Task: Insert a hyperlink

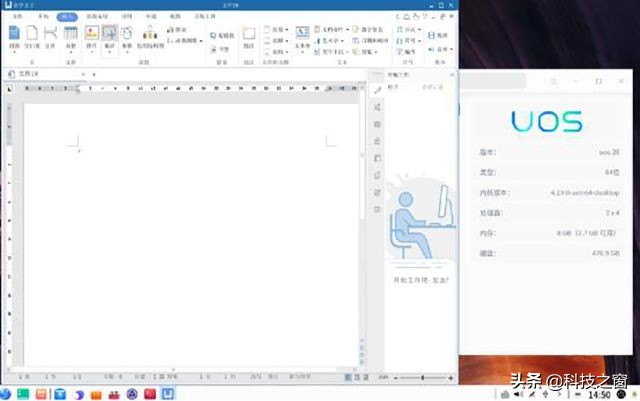Action: click(222, 36)
